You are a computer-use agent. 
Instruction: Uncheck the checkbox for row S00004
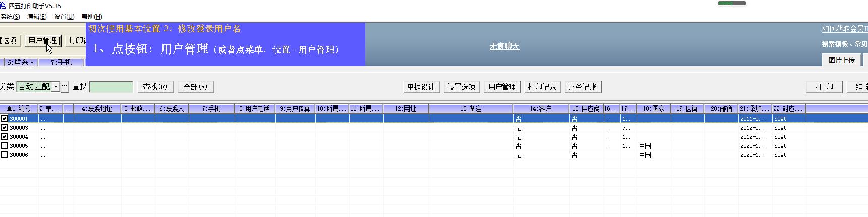coord(5,137)
